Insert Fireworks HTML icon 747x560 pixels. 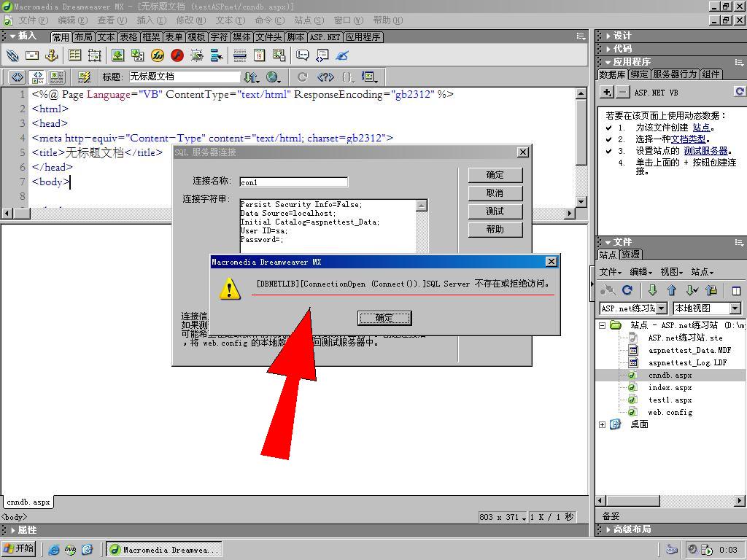coord(158,55)
